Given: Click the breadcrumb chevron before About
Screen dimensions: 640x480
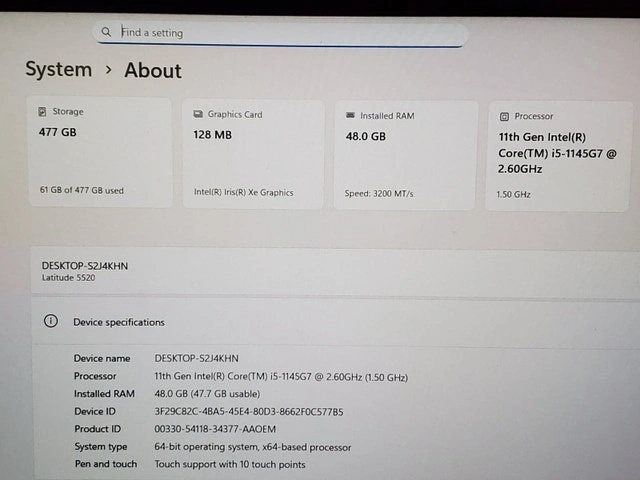Looking at the screenshot, I should coord(108,70).
